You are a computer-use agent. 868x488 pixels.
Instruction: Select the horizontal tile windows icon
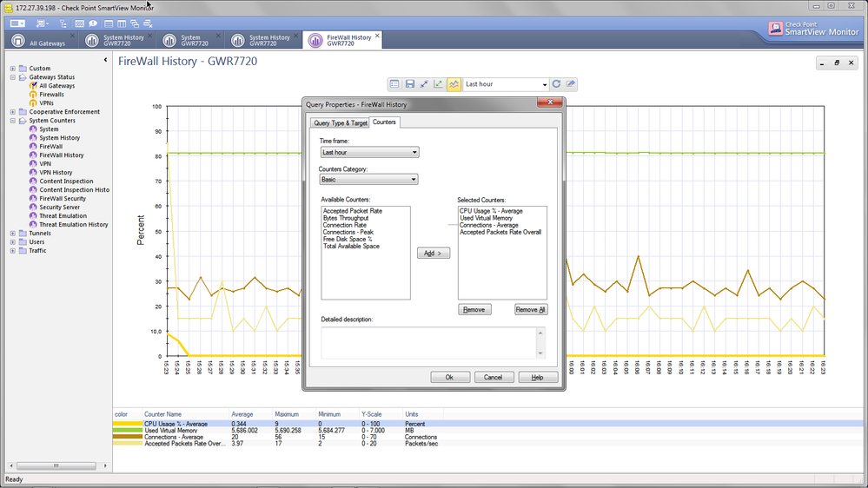pos(109,23)
